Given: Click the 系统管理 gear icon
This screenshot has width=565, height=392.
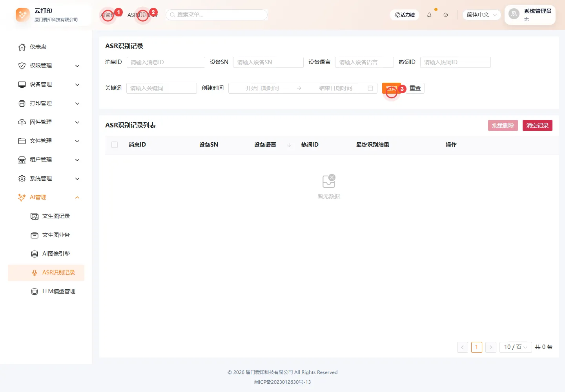Looking at the screenshot, I should click(x=22, y=179).
